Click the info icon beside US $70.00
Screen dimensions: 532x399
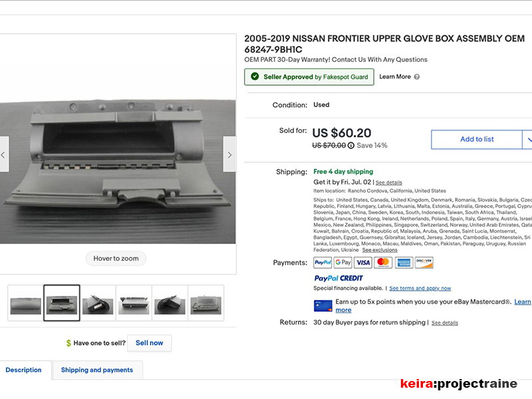[x=351, y=146]
